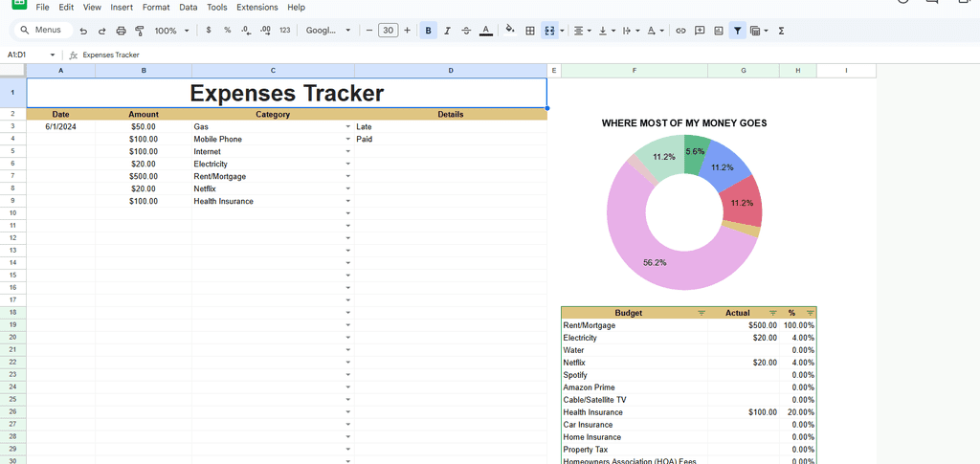
Task: Click the chart title WHERE MOST OF MY MONEY GOES
Action: (684, 123)
